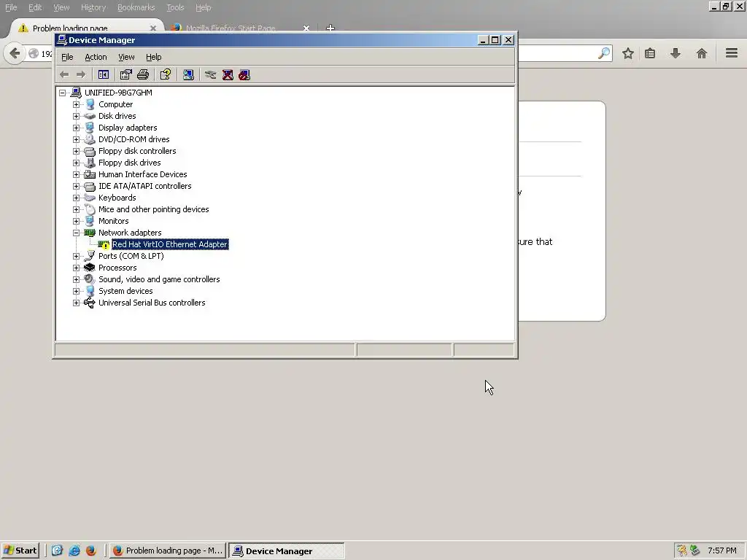Image resolution: width=747 pixels, height=560 pixels.
Task: Select the DVD/CD-ROM drives icon
Action: 90,139
